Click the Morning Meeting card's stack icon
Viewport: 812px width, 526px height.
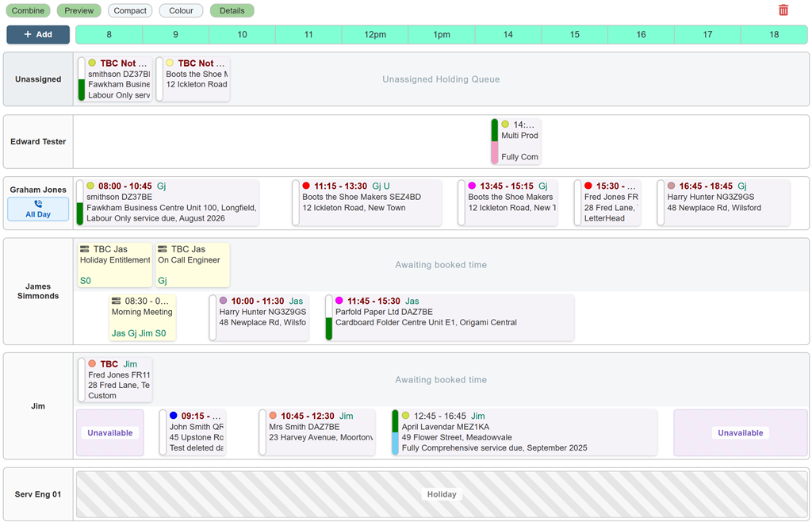pos(116,301)
